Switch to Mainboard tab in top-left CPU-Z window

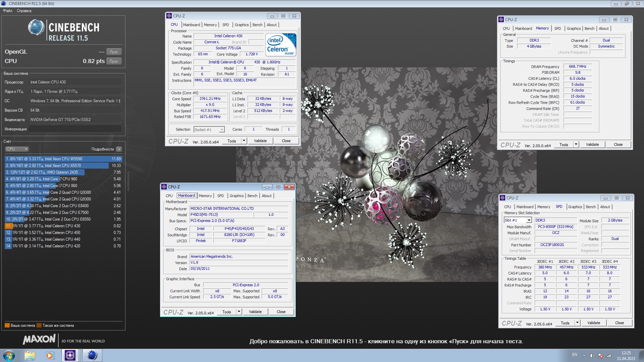pos(192,25)
